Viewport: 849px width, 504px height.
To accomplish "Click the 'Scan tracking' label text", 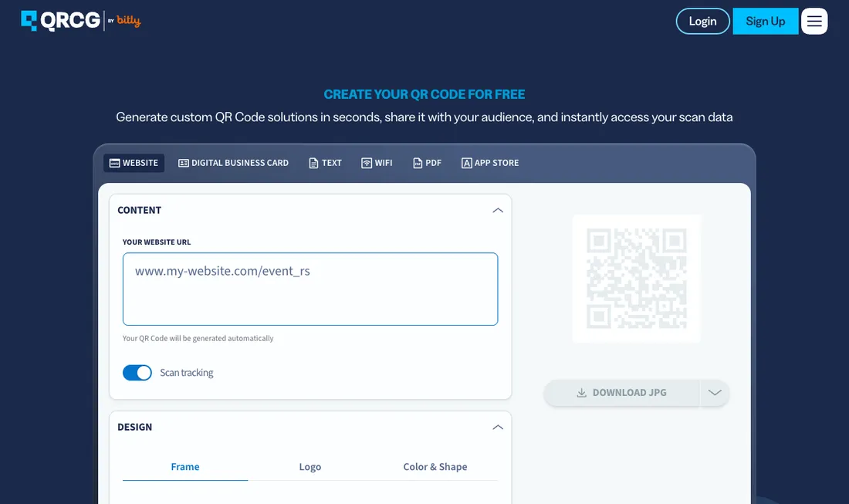I will pos(187,373).
